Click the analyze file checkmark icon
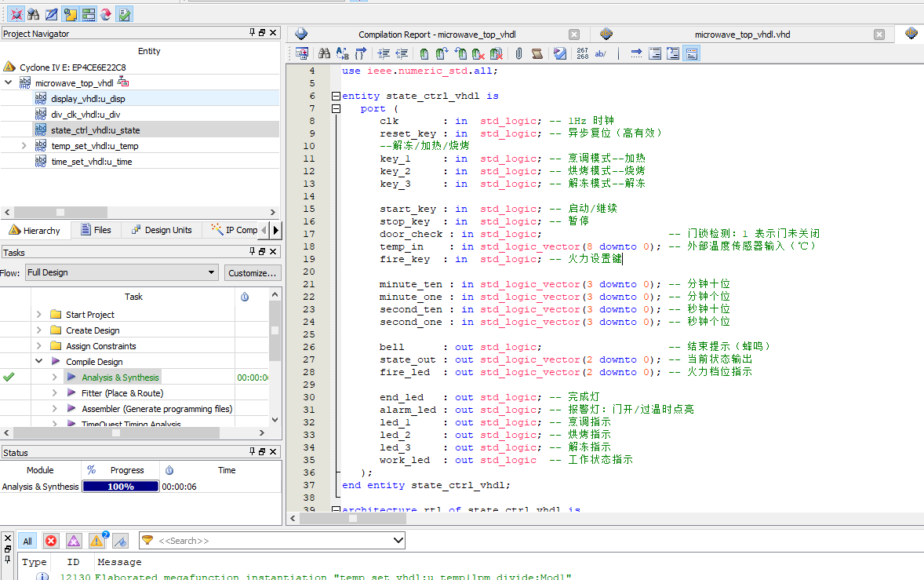The image size is (924, 580). point(560,53)
